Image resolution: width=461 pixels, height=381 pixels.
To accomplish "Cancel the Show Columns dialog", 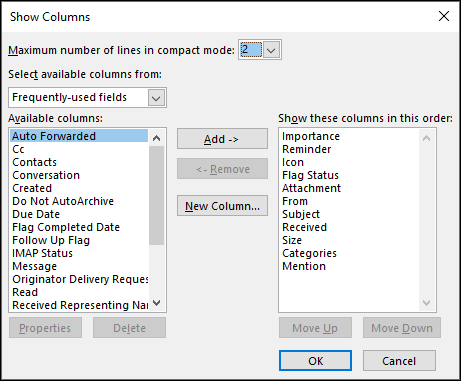I will (399, 361).
